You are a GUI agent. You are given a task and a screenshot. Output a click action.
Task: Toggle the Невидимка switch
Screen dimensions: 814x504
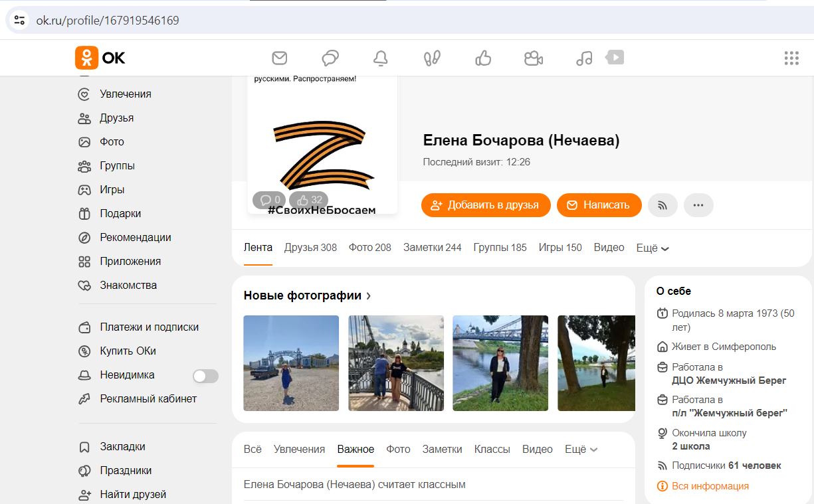pos(205,376)
